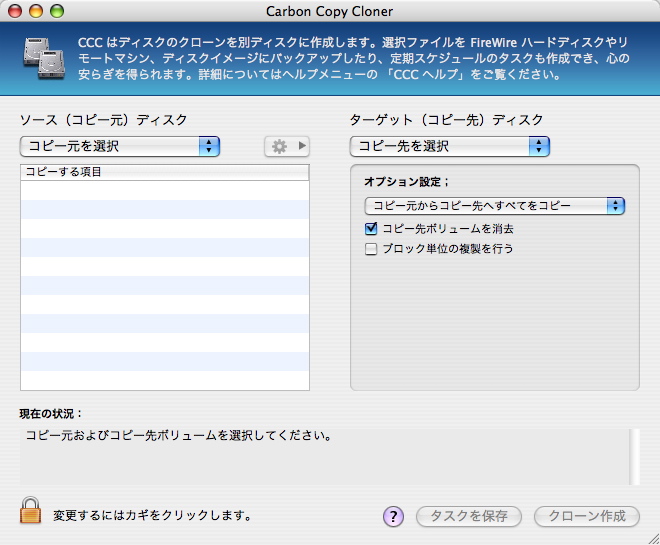This screenshot has width=660, height=545.
Task: Minimize the window with yellow button
Action: (x=36, y=11)
